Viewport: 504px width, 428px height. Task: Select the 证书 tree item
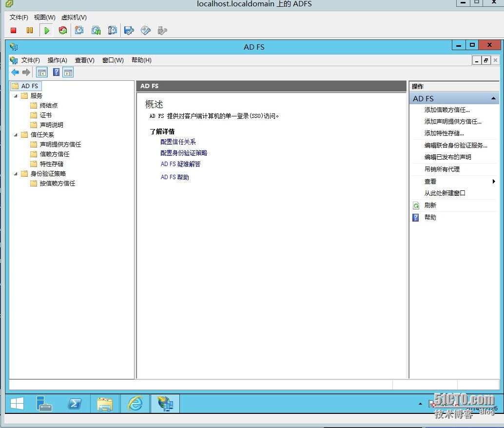[46, 115]
